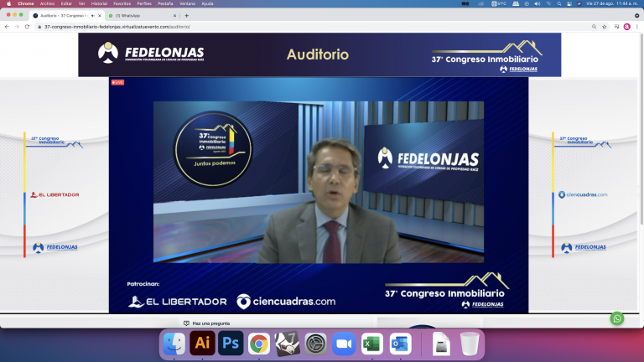Image resolution: width=644 pixels, height=362 pixels.
Task: Switch to the WhatsApp tab
Action: [142, 16]
